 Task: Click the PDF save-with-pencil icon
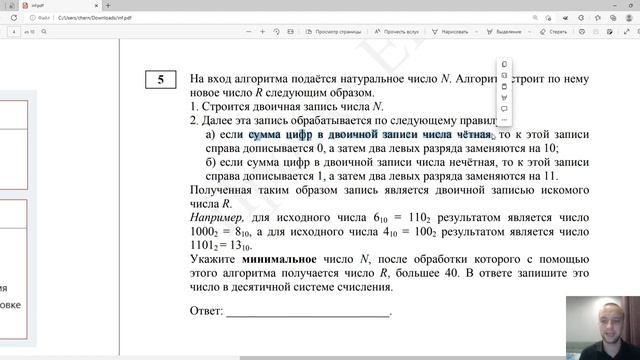coord(610,31)
